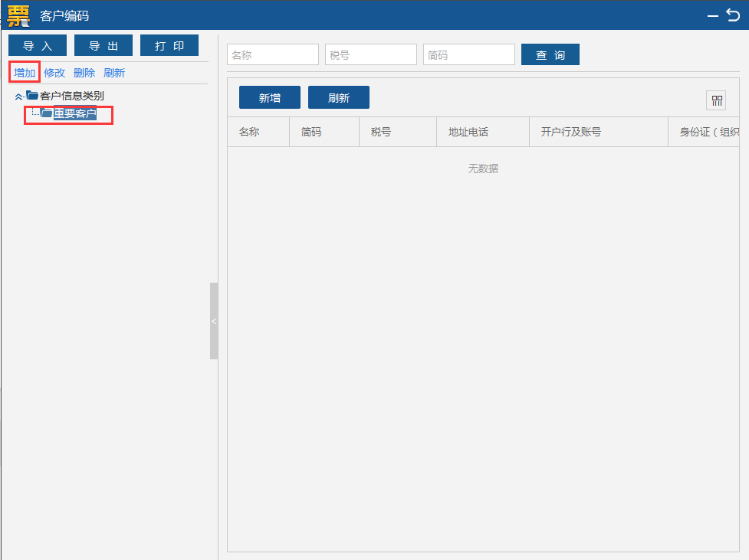
Task: Click the 查询 search button
Action: [x=550, y=54]
